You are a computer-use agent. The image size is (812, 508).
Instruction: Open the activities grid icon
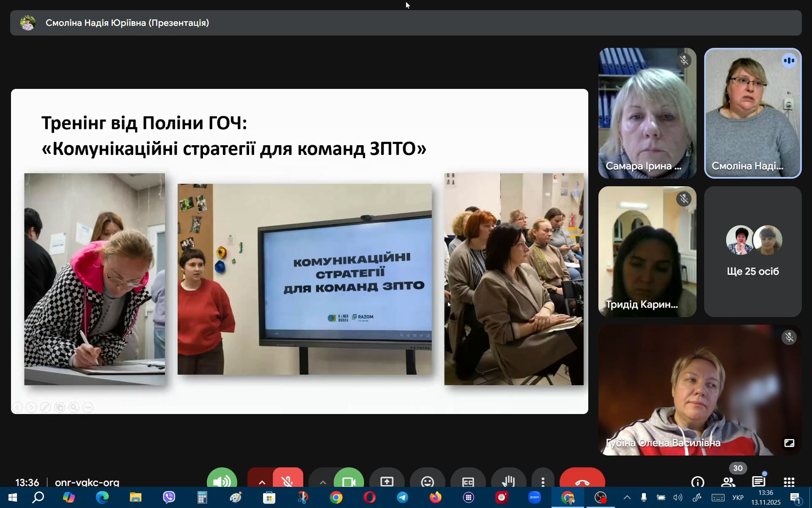point(789,481)
